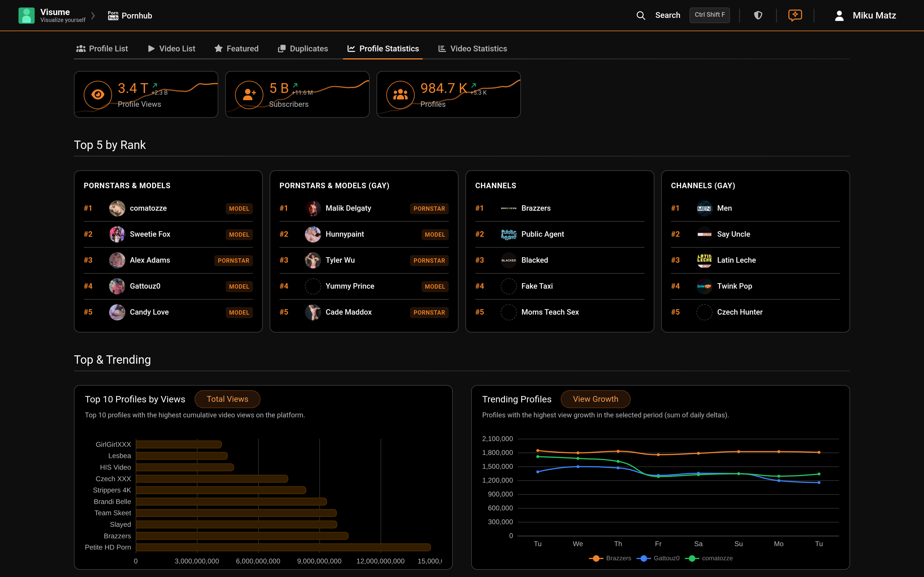Click the Czech XXX bar in chart
924x577 pixels.
click(x=212, y=479)
